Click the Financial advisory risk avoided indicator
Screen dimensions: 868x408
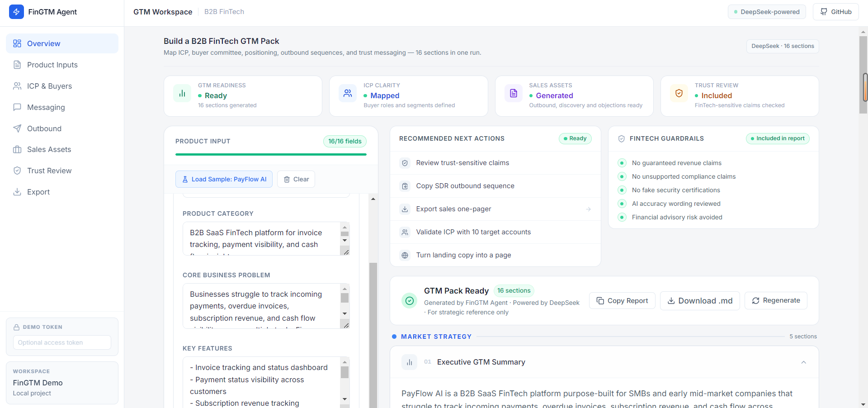[x=622, y=217]
